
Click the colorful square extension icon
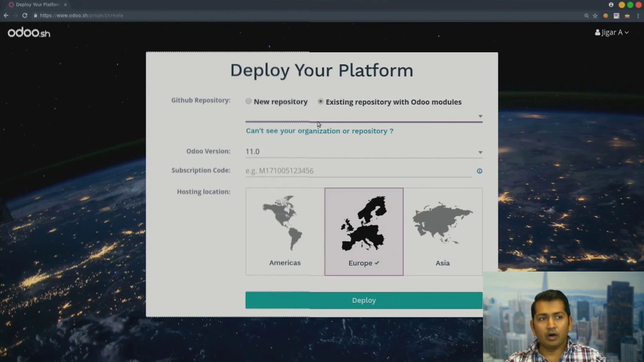tap(616, 16)
